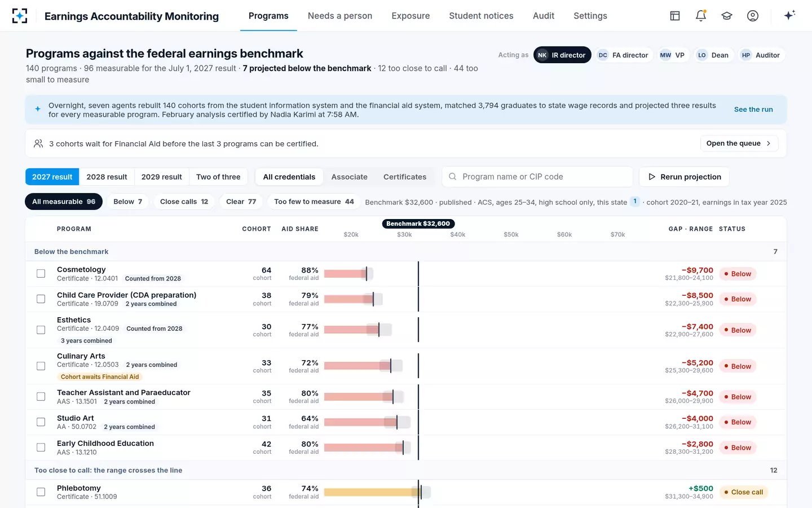Click the Benchmark $32,600 chart marker label
The height and width of the screenshot is (508, 812).
click(x=418, y=224)
